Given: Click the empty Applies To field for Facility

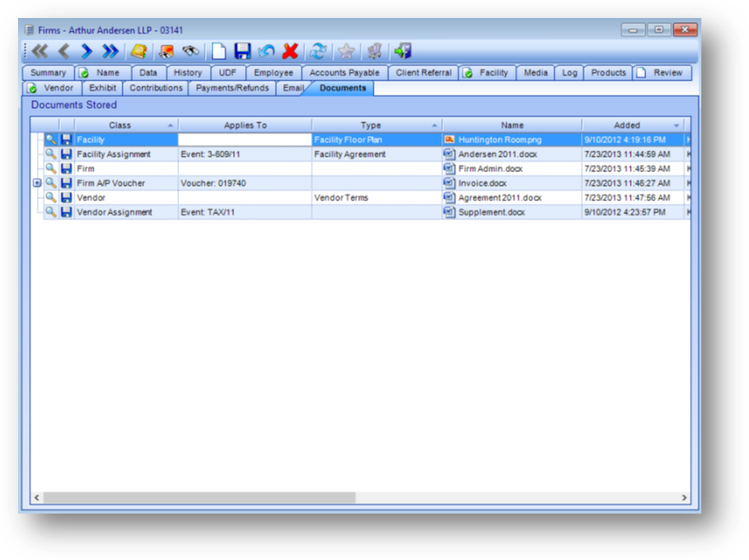Looking at the screenshot, I should pyautogui.click(x=244, y=140).
